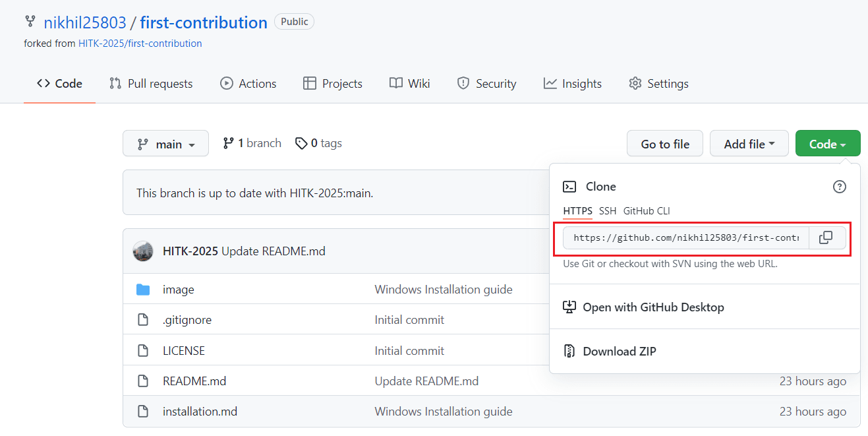Open the README.md file
This screenshot has height=436, width=868.
(x=194, y=381)
